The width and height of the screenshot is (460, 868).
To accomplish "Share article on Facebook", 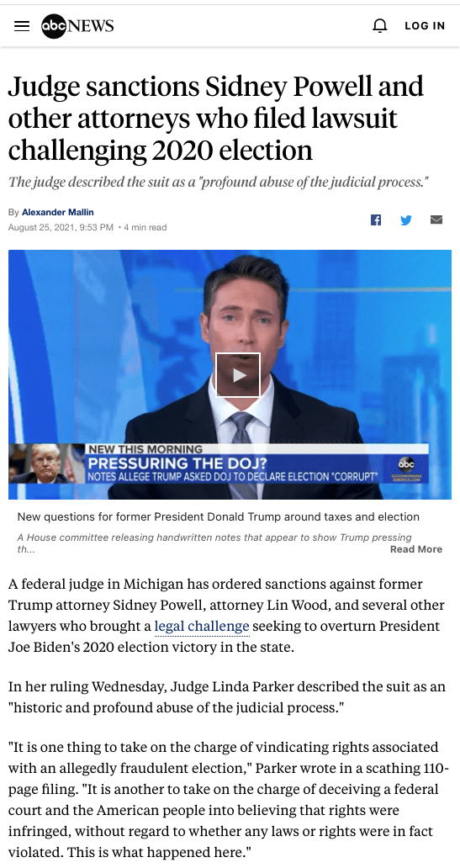I will click(376, 220).
